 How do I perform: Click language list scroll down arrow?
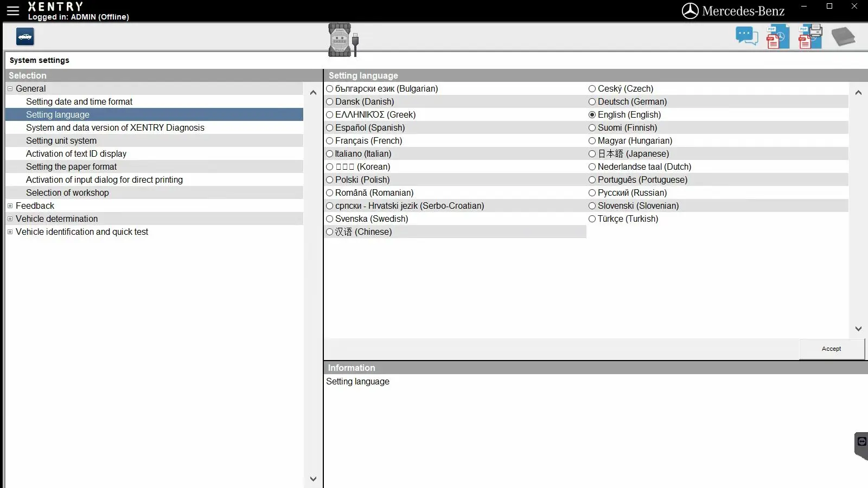pyautogui.click(x=858, y=329)
